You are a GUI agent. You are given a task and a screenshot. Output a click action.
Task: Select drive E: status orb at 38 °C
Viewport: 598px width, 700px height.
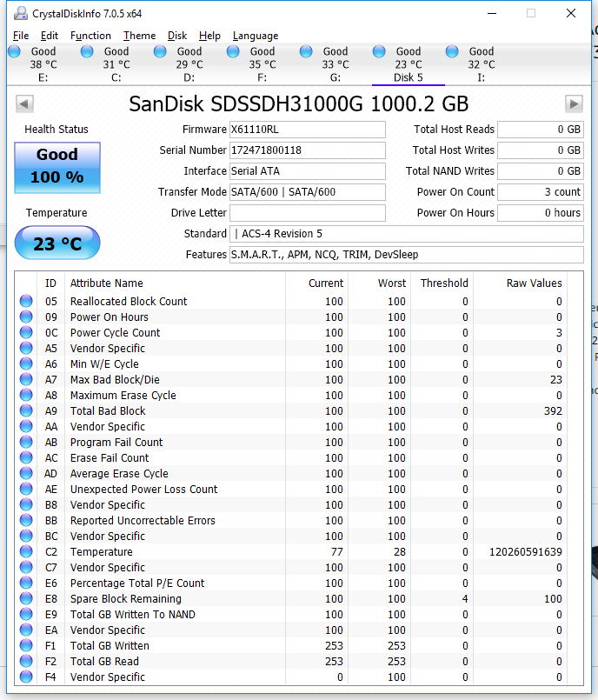[x=14, y=52]
